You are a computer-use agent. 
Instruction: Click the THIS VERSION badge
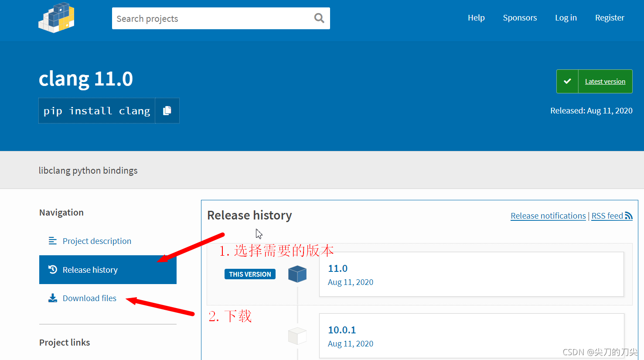[250, 274]
